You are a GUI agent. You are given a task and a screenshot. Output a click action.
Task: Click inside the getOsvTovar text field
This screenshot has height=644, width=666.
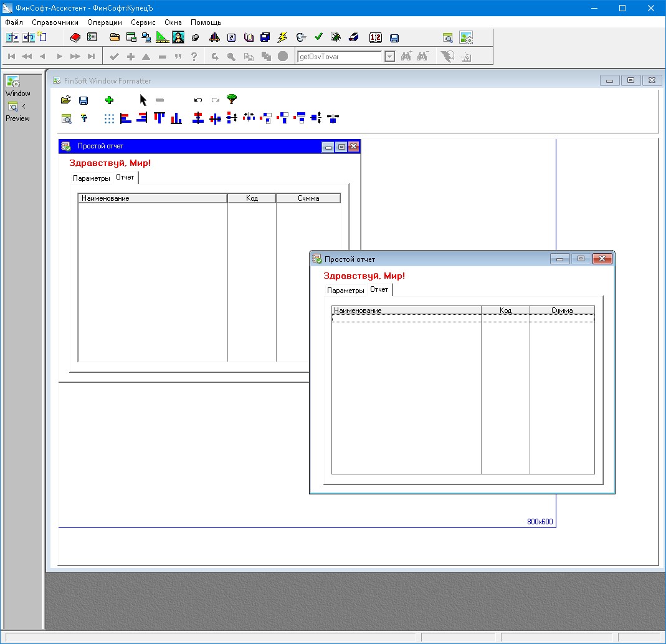pos(340,57)
